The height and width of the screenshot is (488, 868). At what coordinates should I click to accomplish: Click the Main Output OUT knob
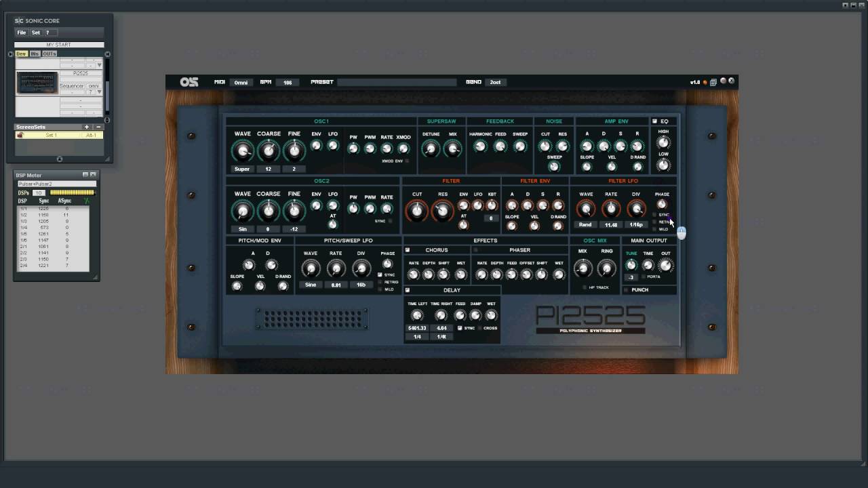[x=665, y=266]
